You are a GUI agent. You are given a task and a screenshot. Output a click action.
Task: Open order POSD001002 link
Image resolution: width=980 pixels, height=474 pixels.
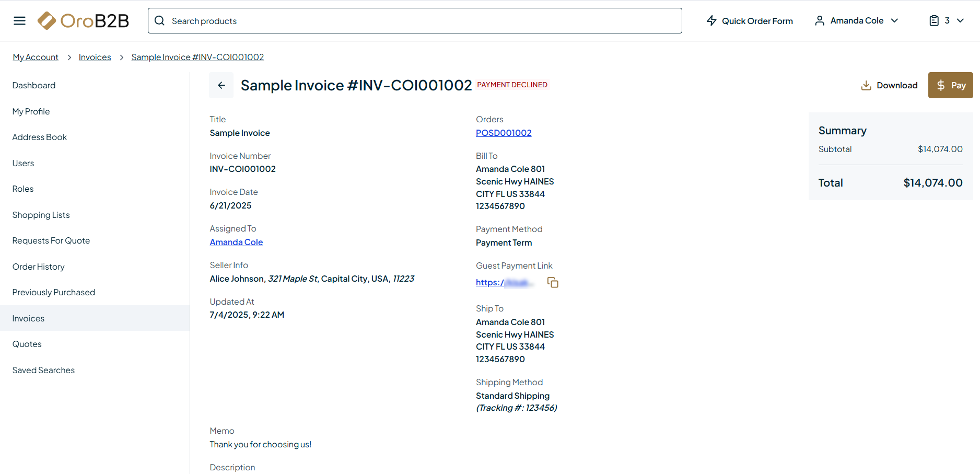[504, 133]
